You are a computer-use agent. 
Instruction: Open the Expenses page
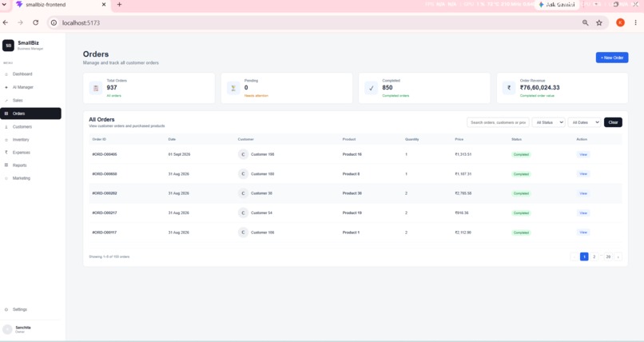pos(22,153)
